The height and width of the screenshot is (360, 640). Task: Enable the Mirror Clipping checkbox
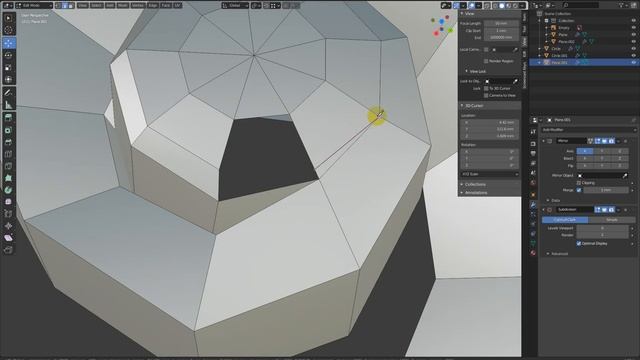point(579,183)
